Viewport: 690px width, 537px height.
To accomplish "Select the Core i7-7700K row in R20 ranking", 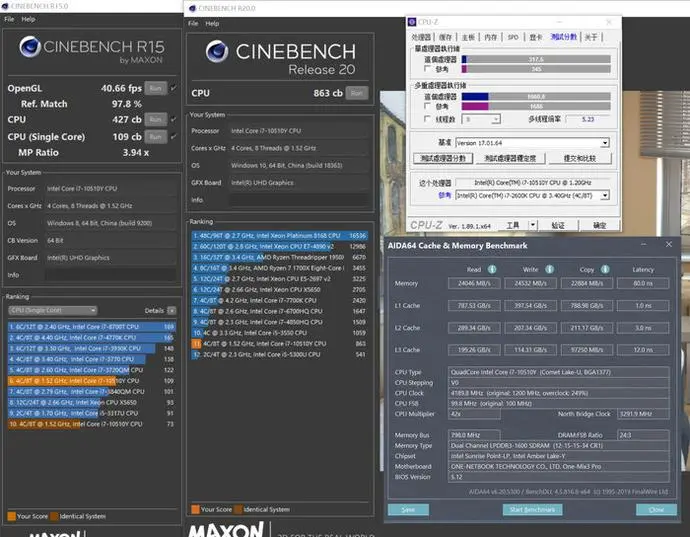I will [280, 300].
